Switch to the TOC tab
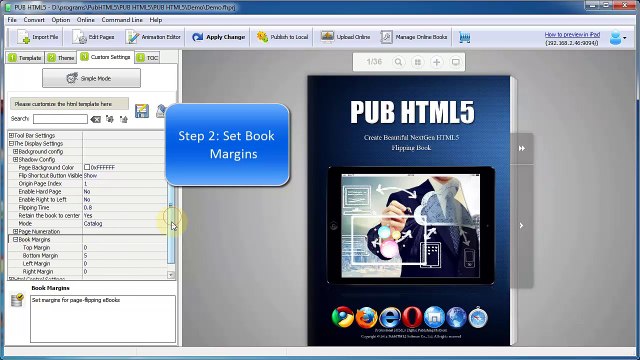The image size is (640, 360). click(x=147, y=58)
